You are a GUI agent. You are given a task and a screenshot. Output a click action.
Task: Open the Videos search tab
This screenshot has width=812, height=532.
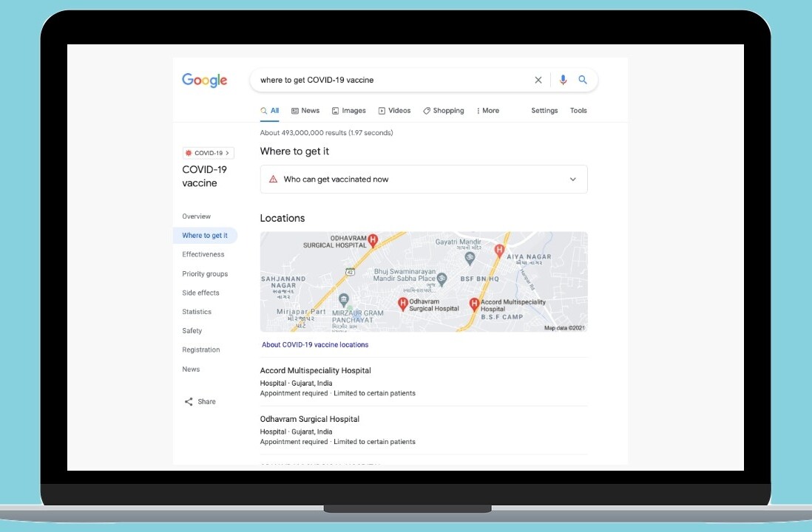[x=395, y=111]
